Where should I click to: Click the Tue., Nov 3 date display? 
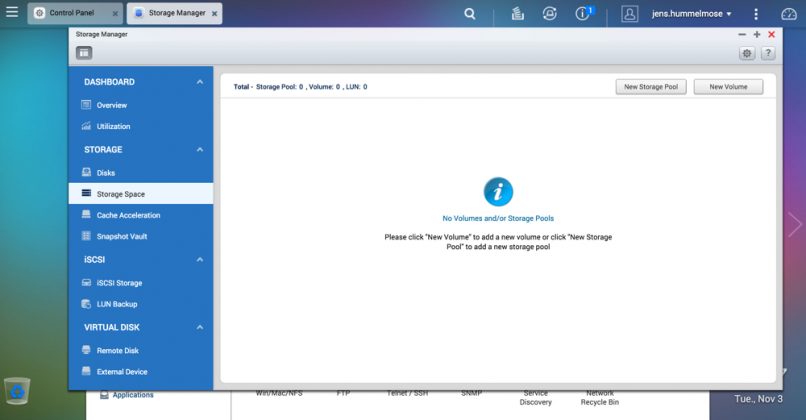tap(758, 399)
